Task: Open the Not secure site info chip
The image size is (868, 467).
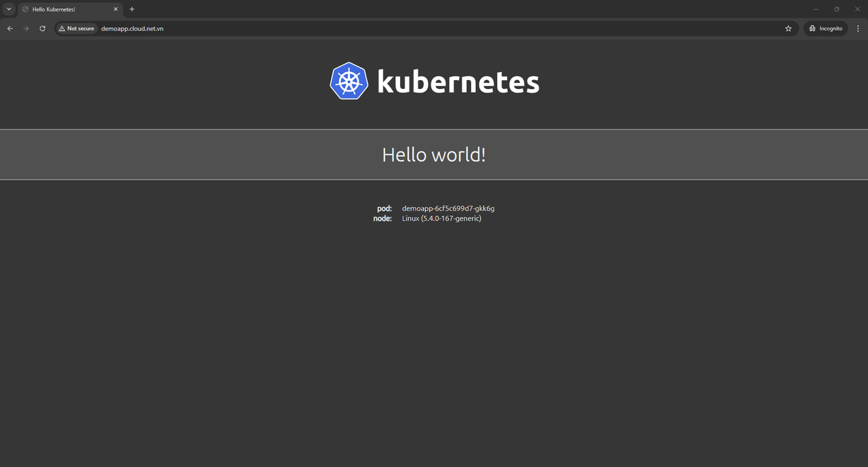Action: (x=77, y=29)
